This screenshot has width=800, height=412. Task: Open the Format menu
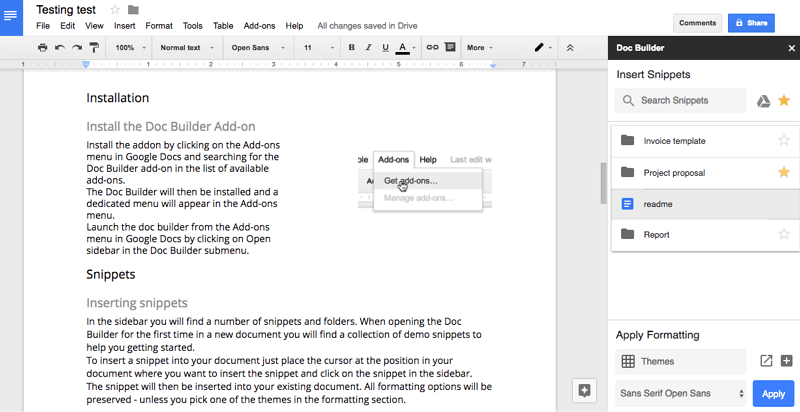[x=159, y=25]
